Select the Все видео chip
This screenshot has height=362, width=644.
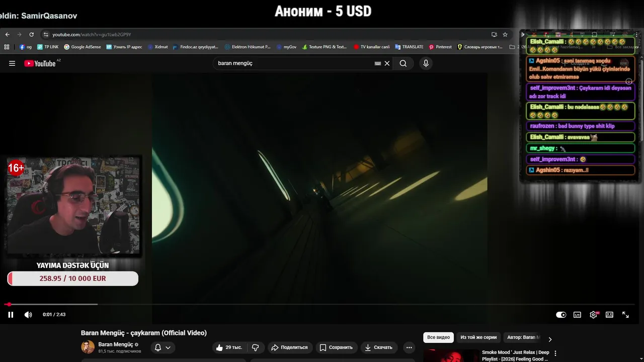438,337
